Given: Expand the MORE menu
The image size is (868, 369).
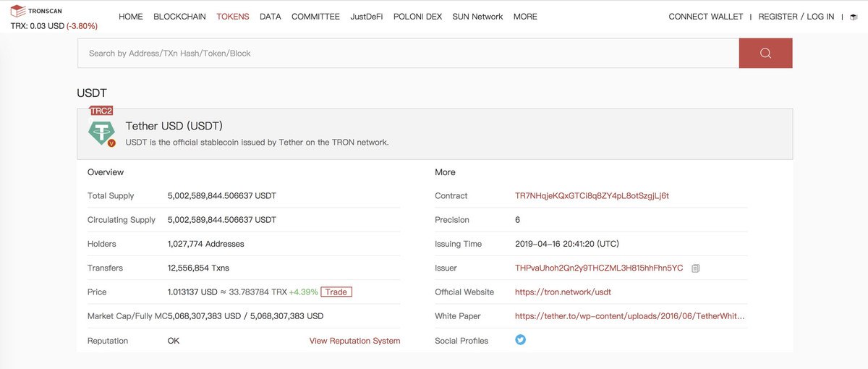Looking at the screenshot, I should [x=525, y=17].
